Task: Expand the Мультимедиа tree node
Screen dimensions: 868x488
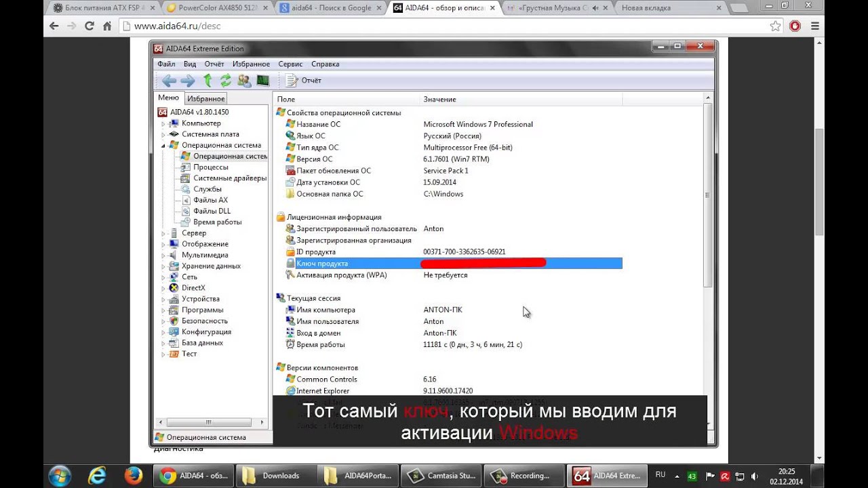Action: 163,256
